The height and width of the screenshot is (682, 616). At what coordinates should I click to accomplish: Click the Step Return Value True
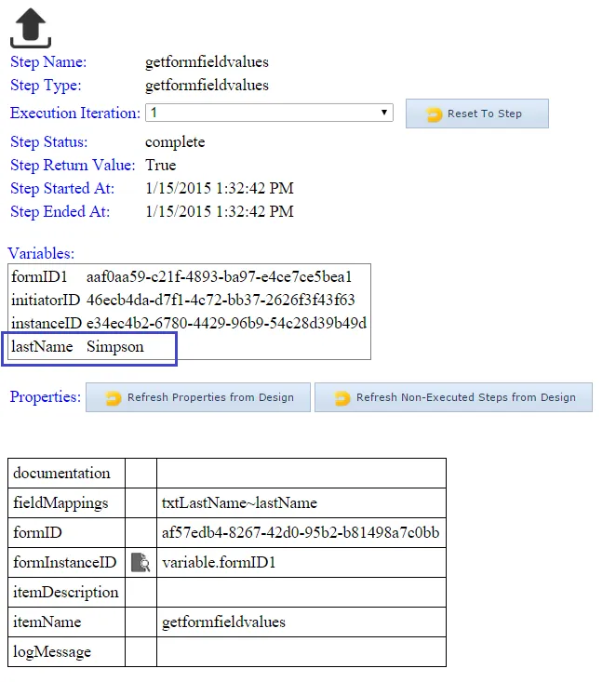pos(161,165)
